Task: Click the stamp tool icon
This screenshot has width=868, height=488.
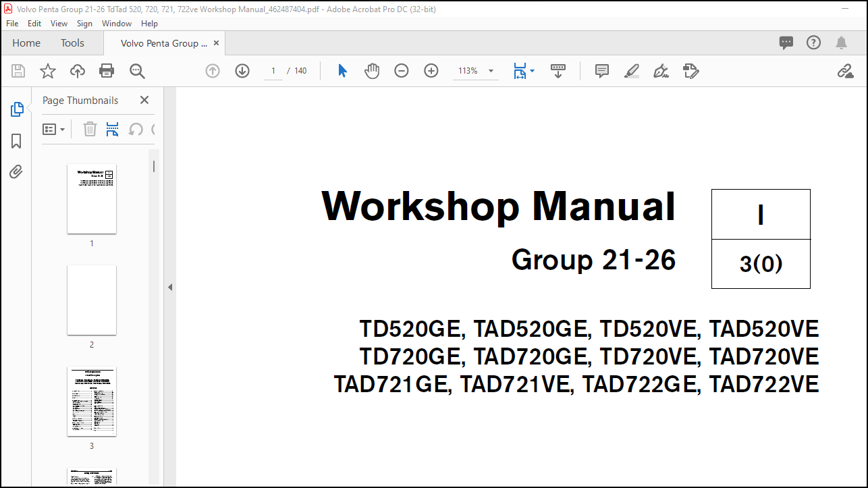Action: (x=690, y=71)
